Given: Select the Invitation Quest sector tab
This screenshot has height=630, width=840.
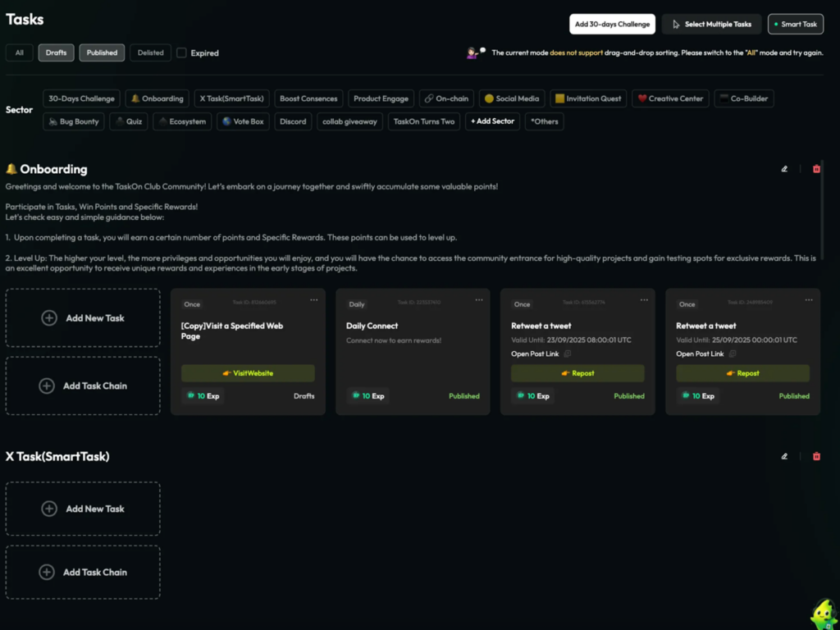Looking at the screenshot, I should [588, 98].
